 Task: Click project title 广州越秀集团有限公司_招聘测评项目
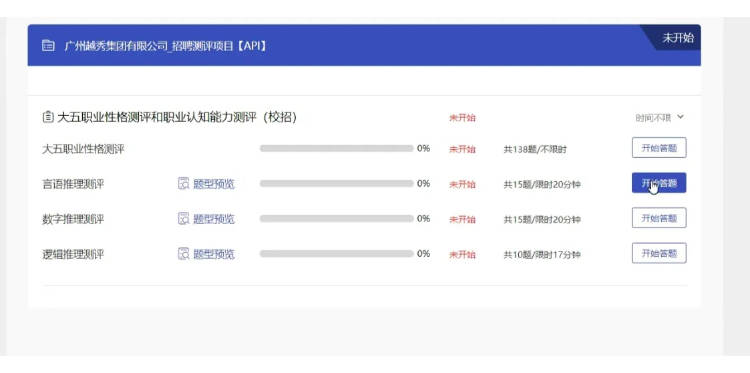tap(165, 46)
